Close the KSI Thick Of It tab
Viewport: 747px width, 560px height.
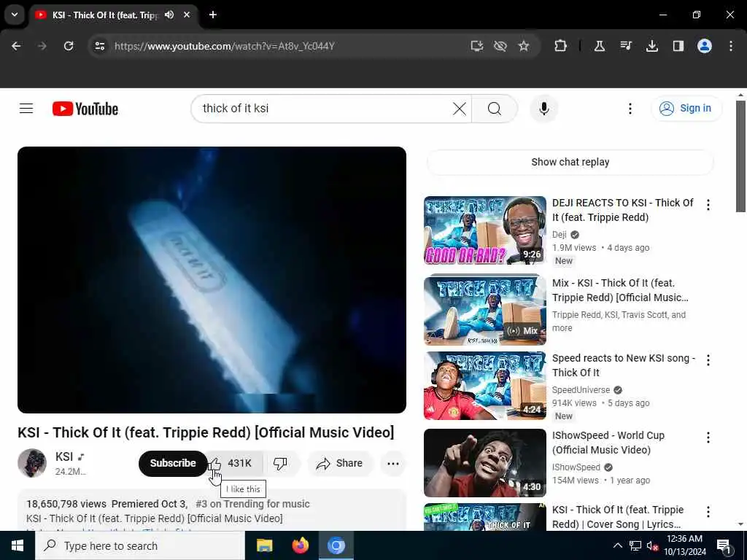187,15
